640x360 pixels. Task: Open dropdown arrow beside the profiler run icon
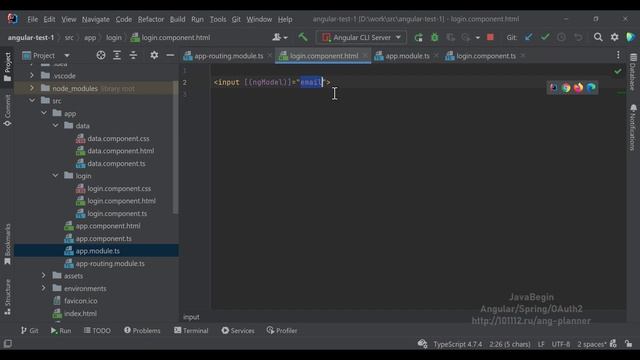pos(478,38)
